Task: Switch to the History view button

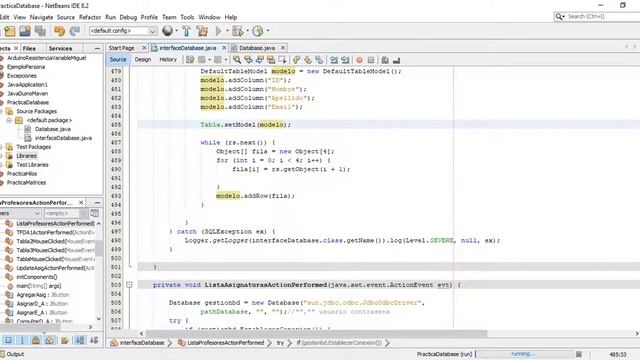Action: pyautogui.click(x=168, y=60)
